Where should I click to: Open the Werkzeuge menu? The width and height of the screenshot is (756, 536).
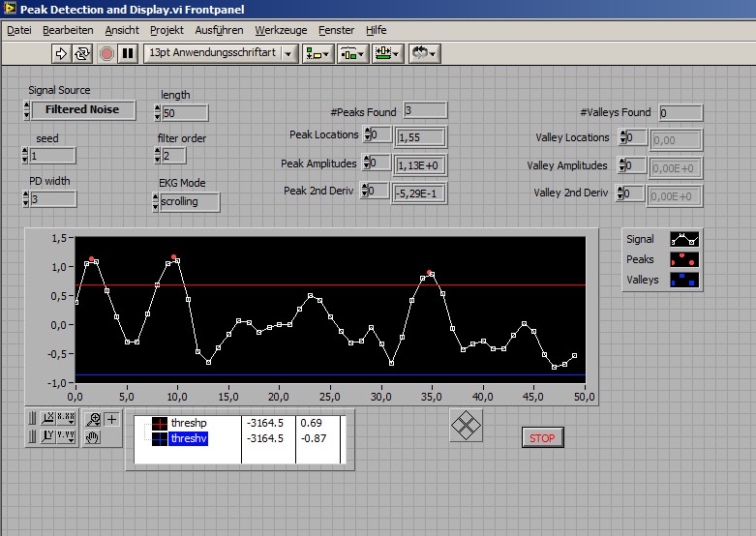pos(281,30)
